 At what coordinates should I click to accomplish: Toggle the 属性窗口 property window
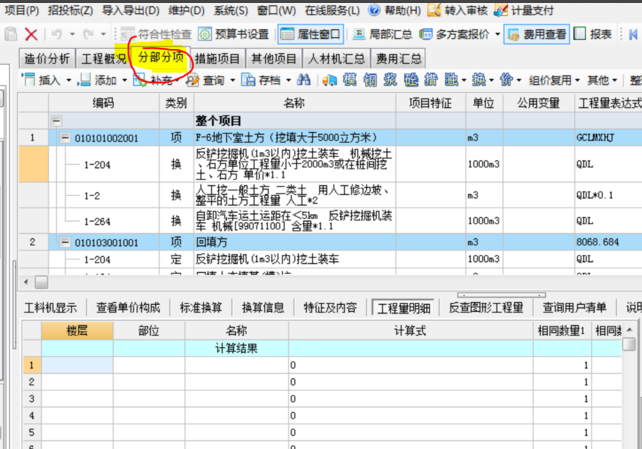[x=309, y=34]
